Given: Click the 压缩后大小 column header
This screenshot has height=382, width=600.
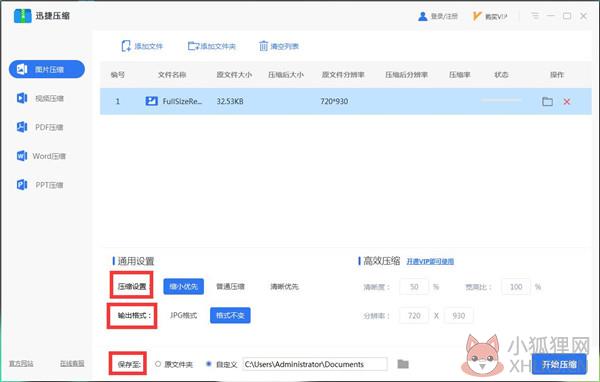Looking at the screenshot, I should 286,75.
